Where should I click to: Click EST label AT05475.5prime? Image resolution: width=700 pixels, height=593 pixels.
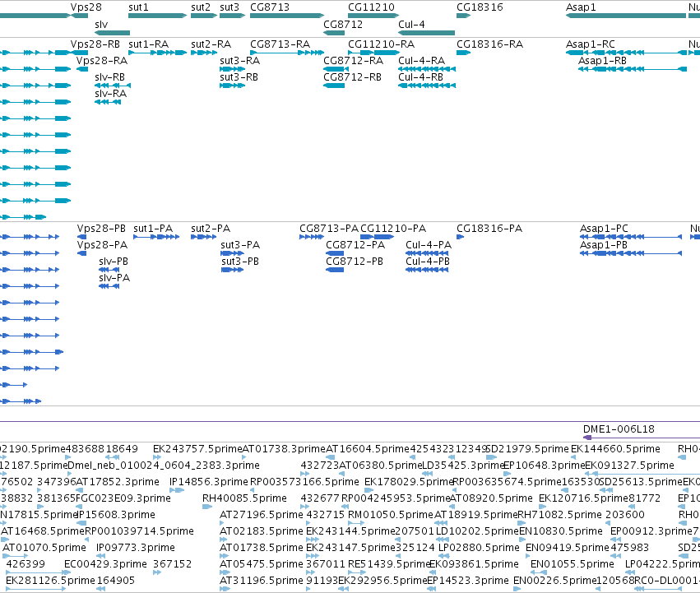click(x=262, y=564)
